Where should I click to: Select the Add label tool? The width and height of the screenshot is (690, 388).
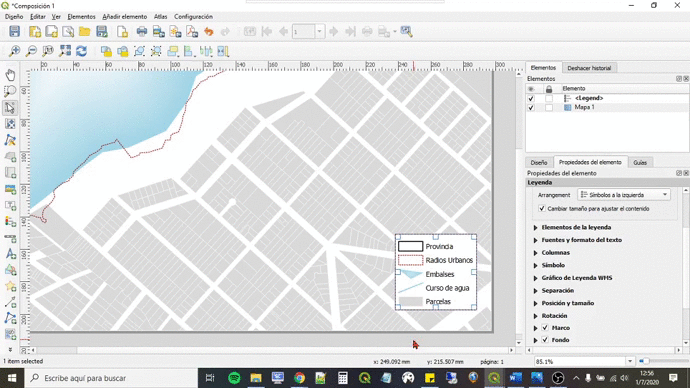[x=10, y=254]
